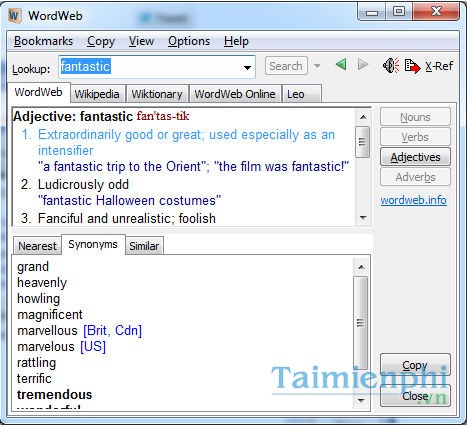This screenshot has width=467, height=426.
Task: Maximize the WordWeb window
Action: [399, 12]
